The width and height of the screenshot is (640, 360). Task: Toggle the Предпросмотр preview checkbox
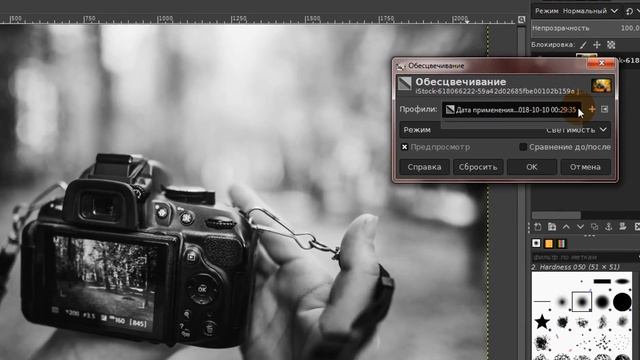click(x=404, y=147)
